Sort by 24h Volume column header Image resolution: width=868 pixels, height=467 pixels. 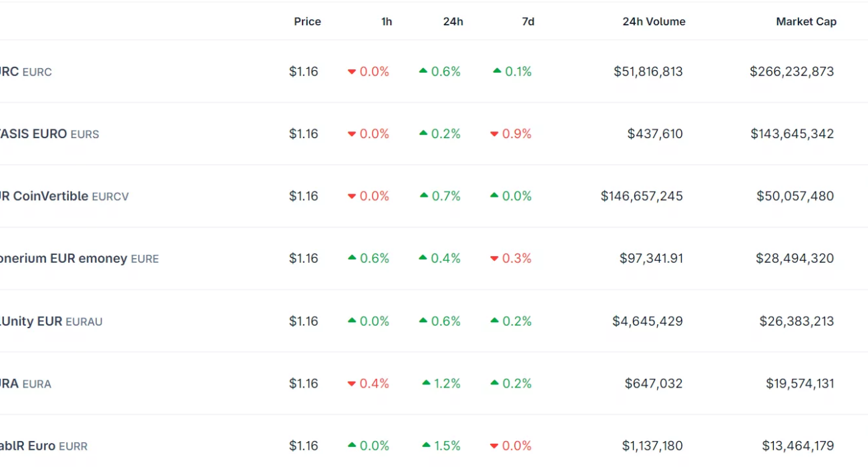pyautogui.click(x=654, y=22)
